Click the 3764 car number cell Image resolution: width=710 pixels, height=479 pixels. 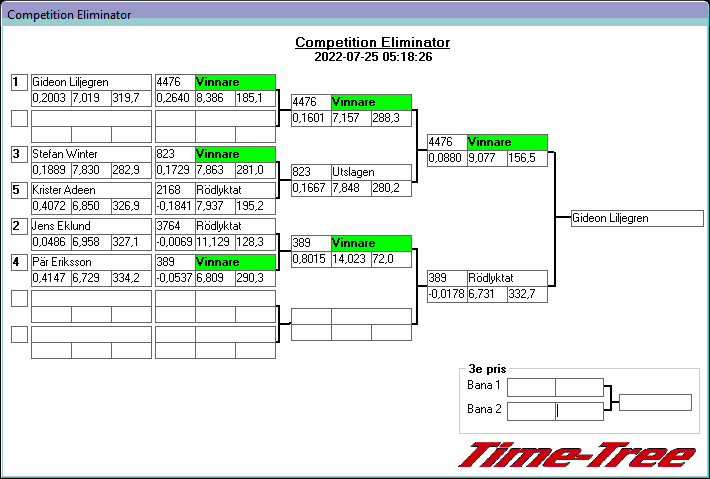coord(175,226)
